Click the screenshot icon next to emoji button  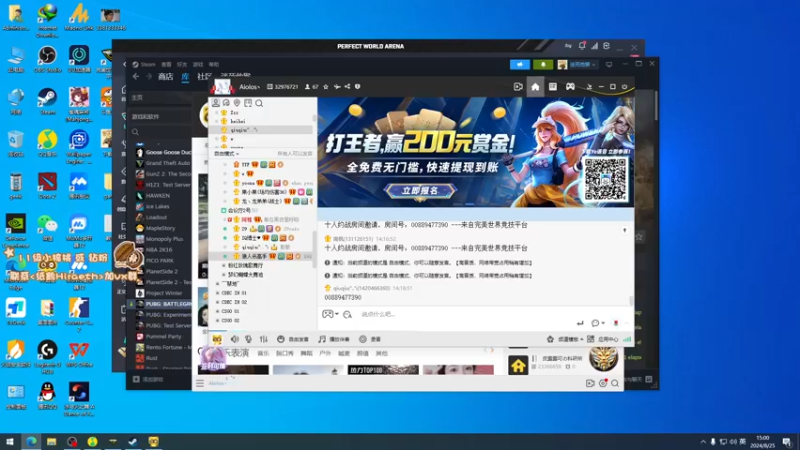pyautogui.click(x=347, y=314)
